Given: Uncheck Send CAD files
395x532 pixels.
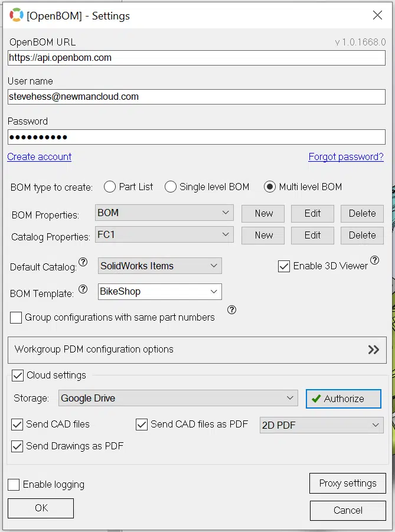Looking at the screenshot, I should click(17, 425).
